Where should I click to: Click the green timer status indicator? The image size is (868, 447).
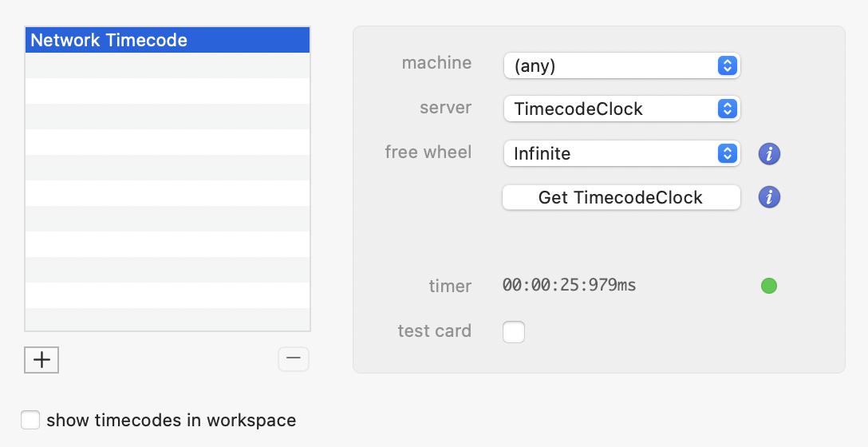coord(769,286)
